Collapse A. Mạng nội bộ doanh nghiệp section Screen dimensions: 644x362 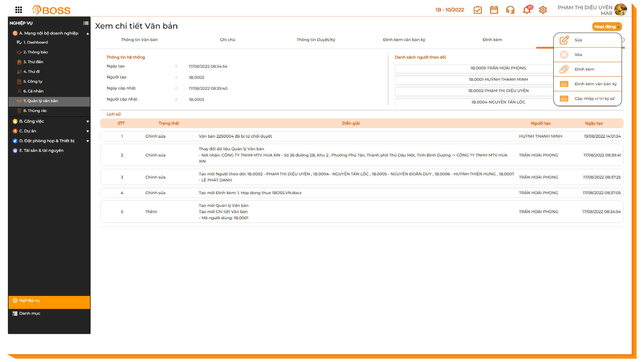[x=88, y=33]
